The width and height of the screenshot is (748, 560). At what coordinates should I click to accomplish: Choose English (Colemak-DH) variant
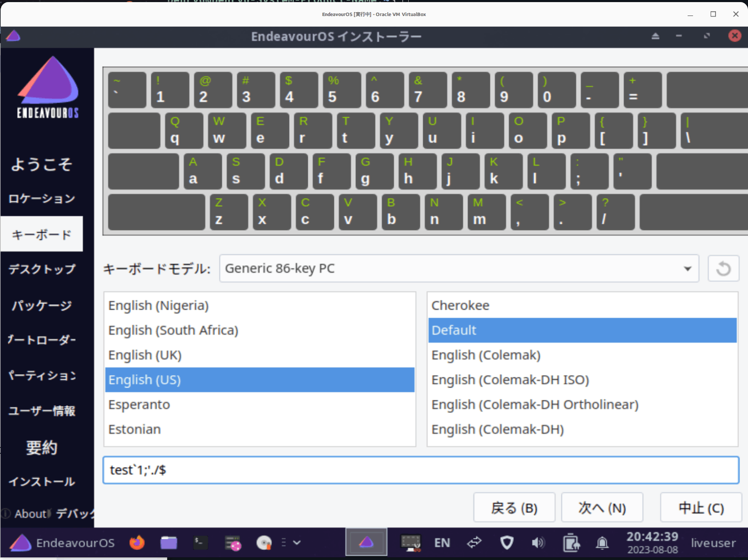click(582, 429)
